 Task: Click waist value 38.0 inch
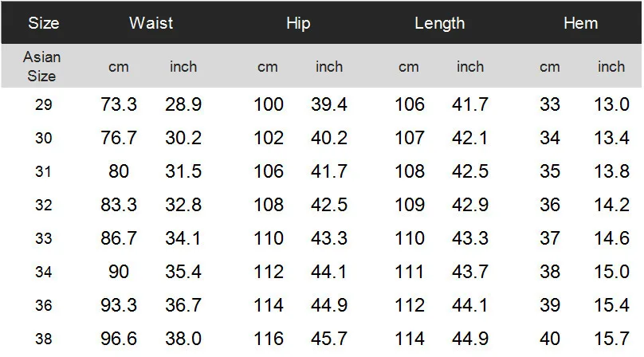[x=183, y=339]
